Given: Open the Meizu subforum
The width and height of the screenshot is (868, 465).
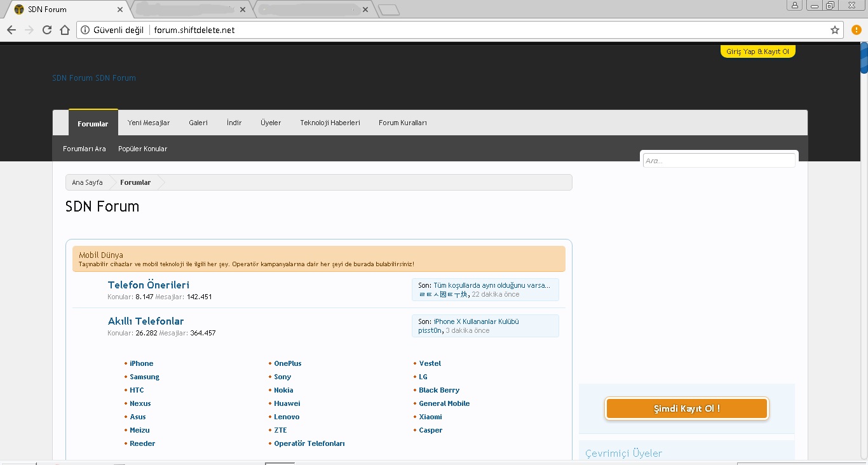Looking at the screenshot, I should (x=140, y=430).
